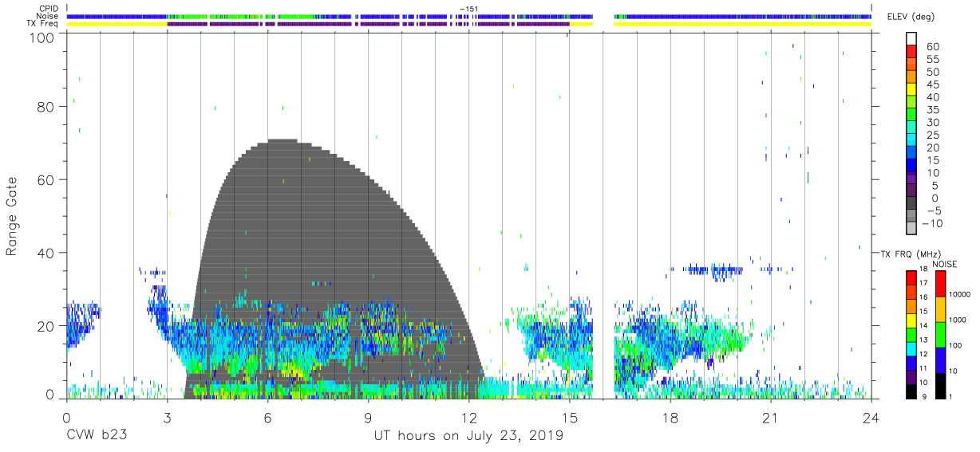Select the blue 10–100 NOISE swatch
This screenshot has height=452, width=980.
(x=939, y=360)
